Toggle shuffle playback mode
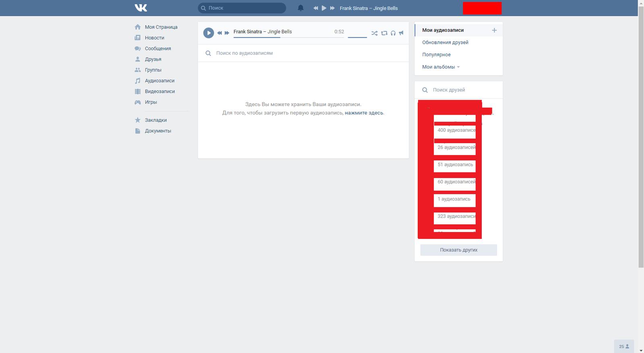644x353 pixels. coord(374,33)
